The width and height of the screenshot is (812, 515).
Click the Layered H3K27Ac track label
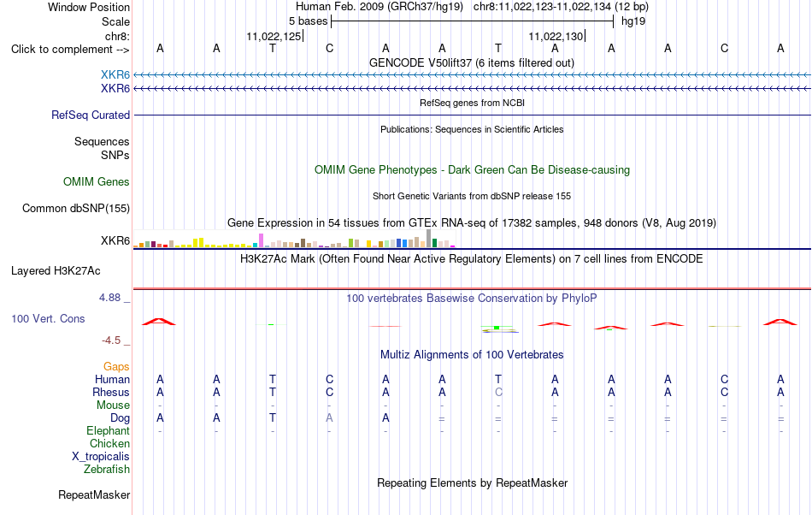coord(56,270)
